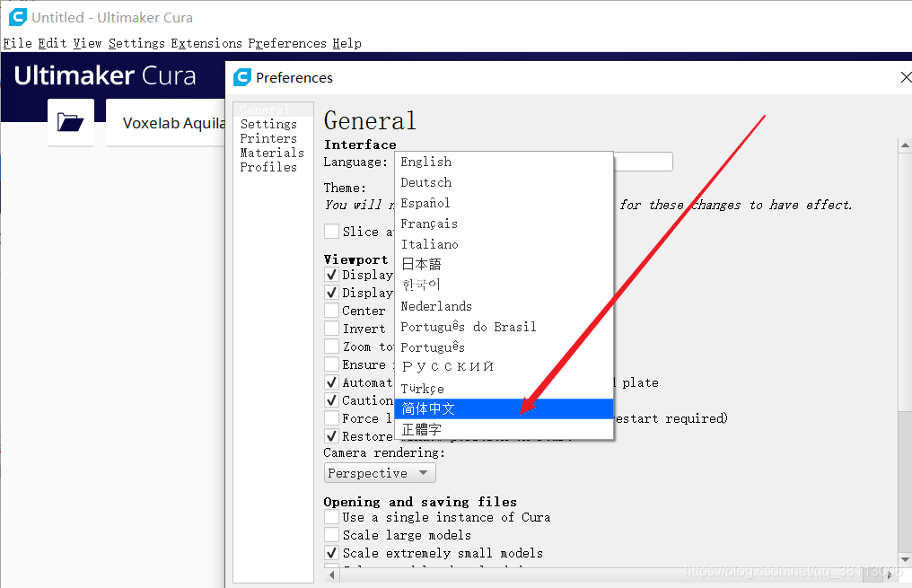Uncheck the first Display checkbox under Viewport

[x=331, y=275]
